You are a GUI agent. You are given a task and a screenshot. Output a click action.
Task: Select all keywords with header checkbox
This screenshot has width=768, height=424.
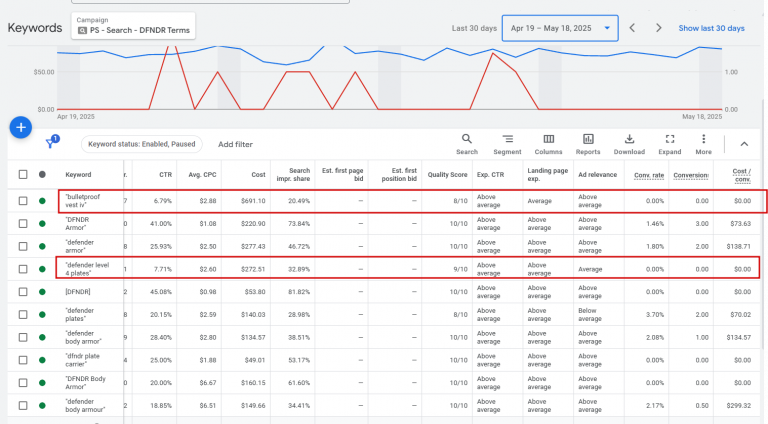point(23,174)
